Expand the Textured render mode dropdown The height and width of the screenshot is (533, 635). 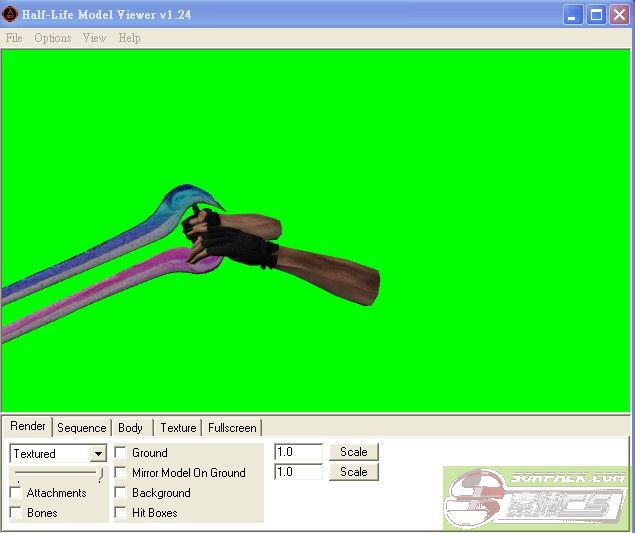[98, 454]
